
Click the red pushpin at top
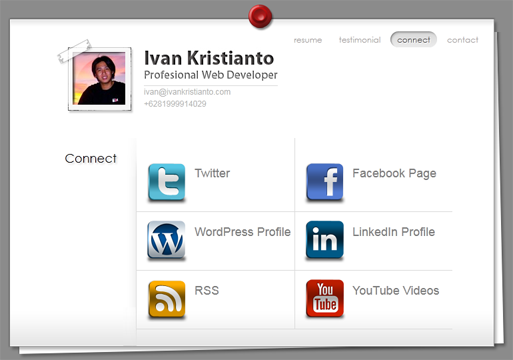(260, 16)
